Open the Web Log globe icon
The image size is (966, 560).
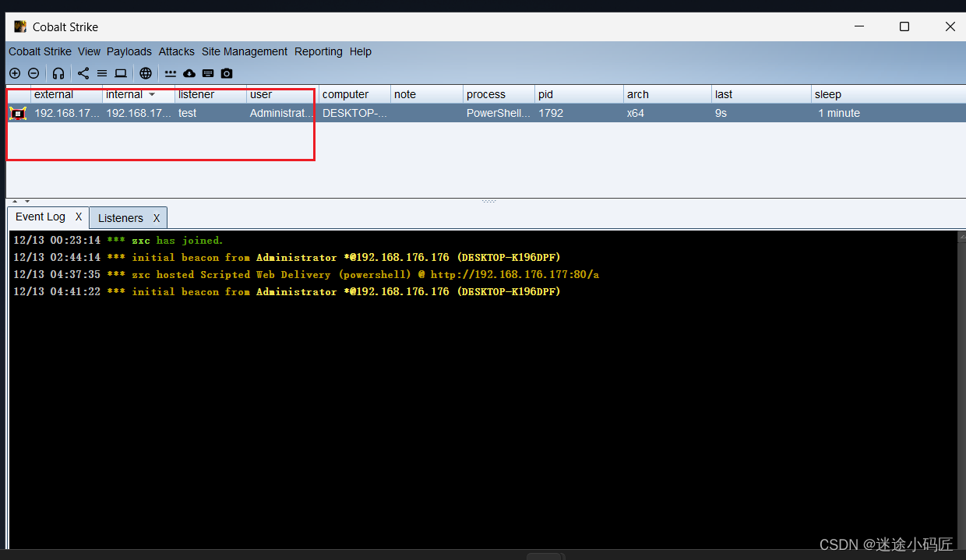point(146,72)
